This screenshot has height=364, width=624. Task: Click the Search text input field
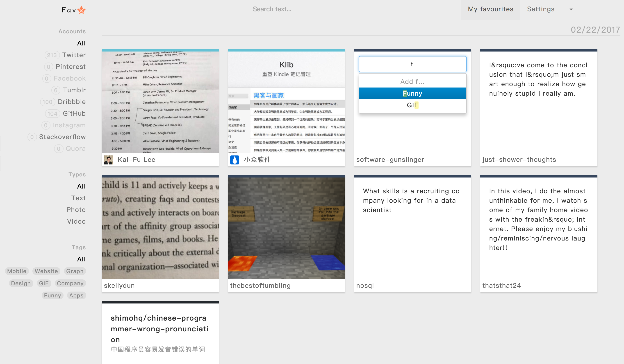tap(316, 9)
